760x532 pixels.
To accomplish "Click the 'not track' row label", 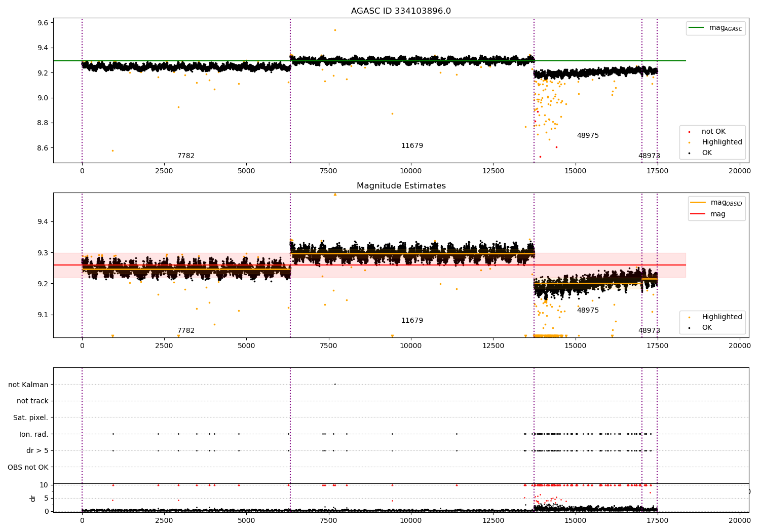I will pyautogui.click(x=32, y=401).
